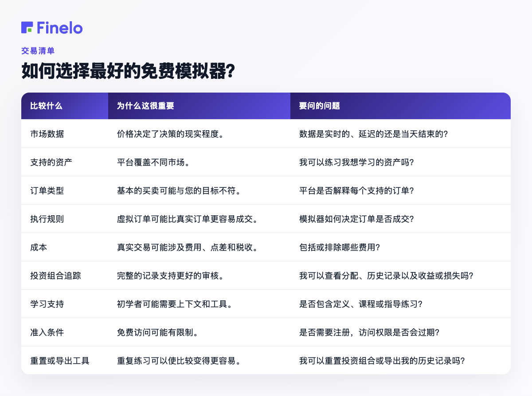Click the 比较什么 column header
This screenshot has width=532, height=396.
(65, 106)
